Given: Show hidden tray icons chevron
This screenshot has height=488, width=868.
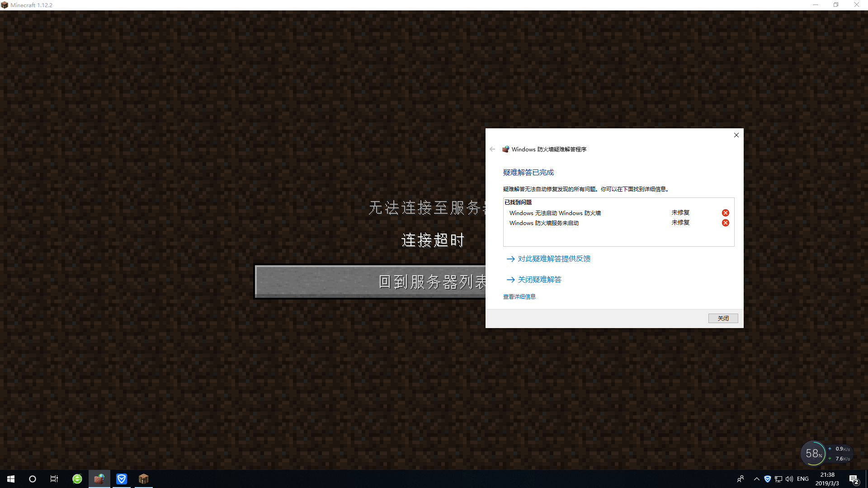Looking at the screenshot, I should [x=756, y=479].
